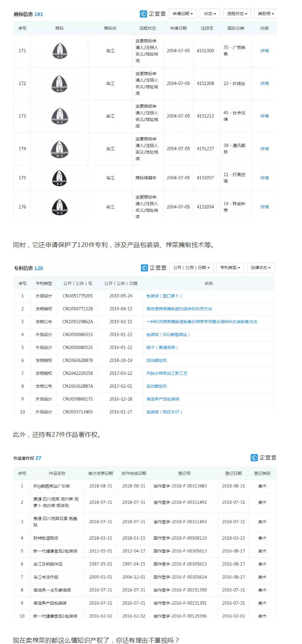Select cell 14 - 珠宝钟表

(234, 207)
